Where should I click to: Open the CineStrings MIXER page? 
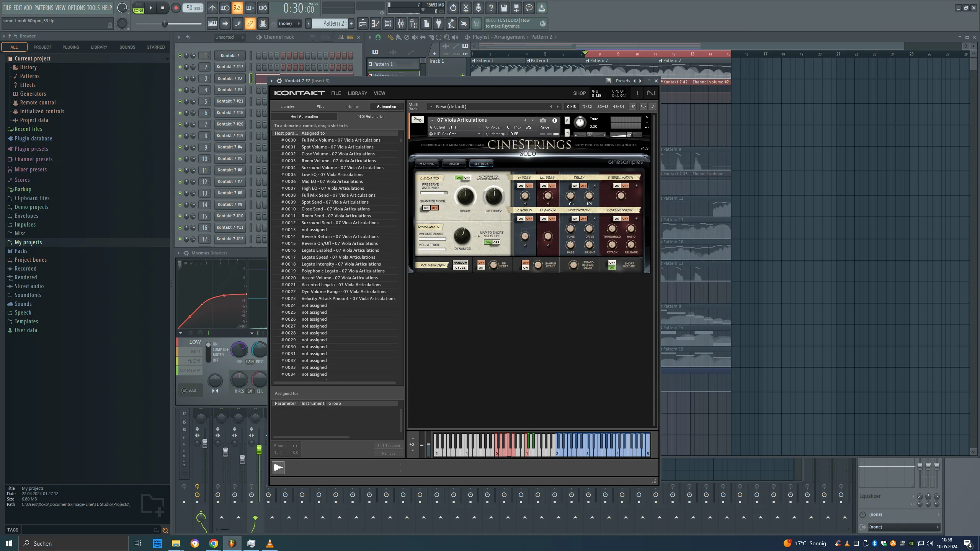454,164
